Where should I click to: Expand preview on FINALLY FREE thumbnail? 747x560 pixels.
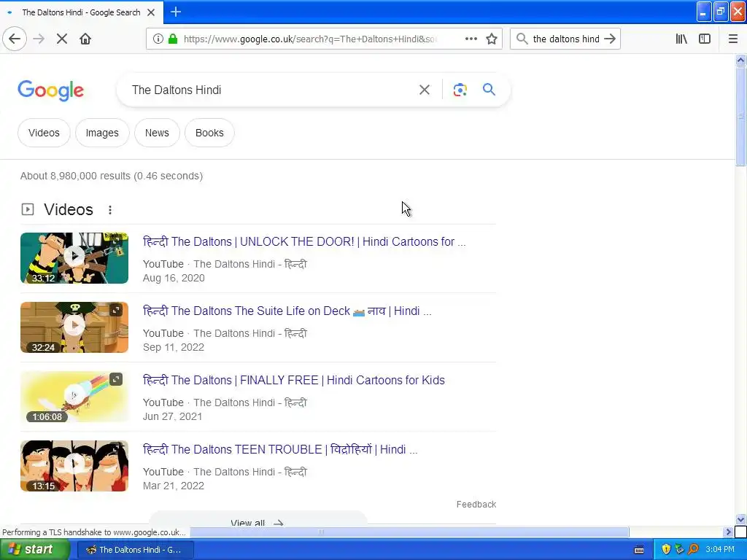(116, 379)
